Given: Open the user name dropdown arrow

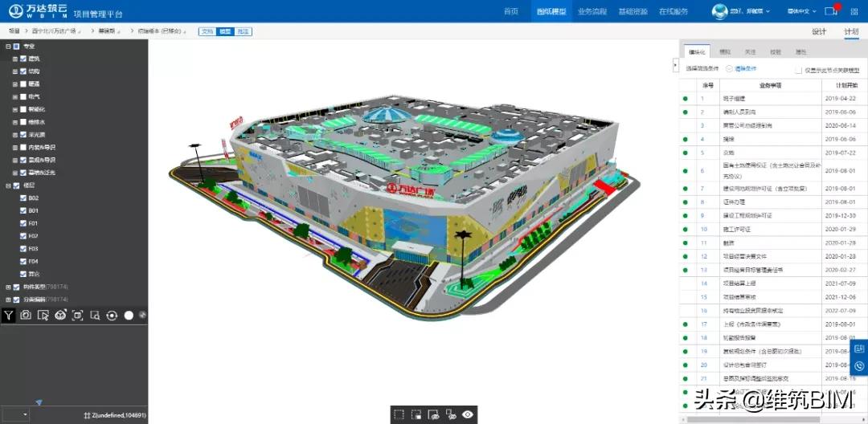Looking at the screenshot, I should point(768,11).
